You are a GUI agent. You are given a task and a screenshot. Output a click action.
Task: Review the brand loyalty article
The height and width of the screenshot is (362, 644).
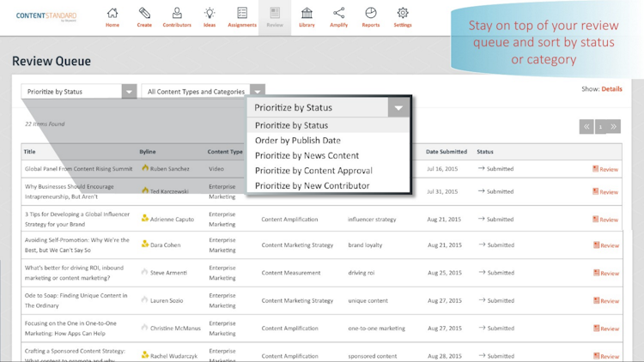[x=606, y=245]
